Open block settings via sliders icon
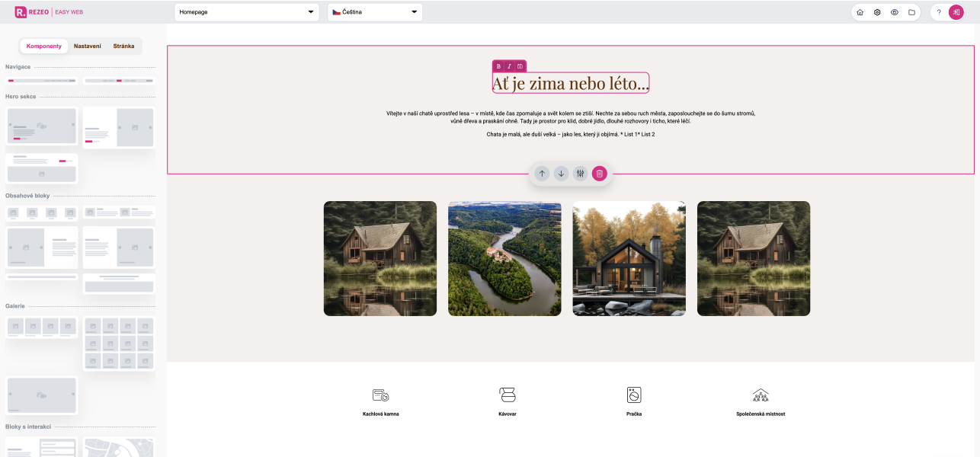 click(580, 173)
